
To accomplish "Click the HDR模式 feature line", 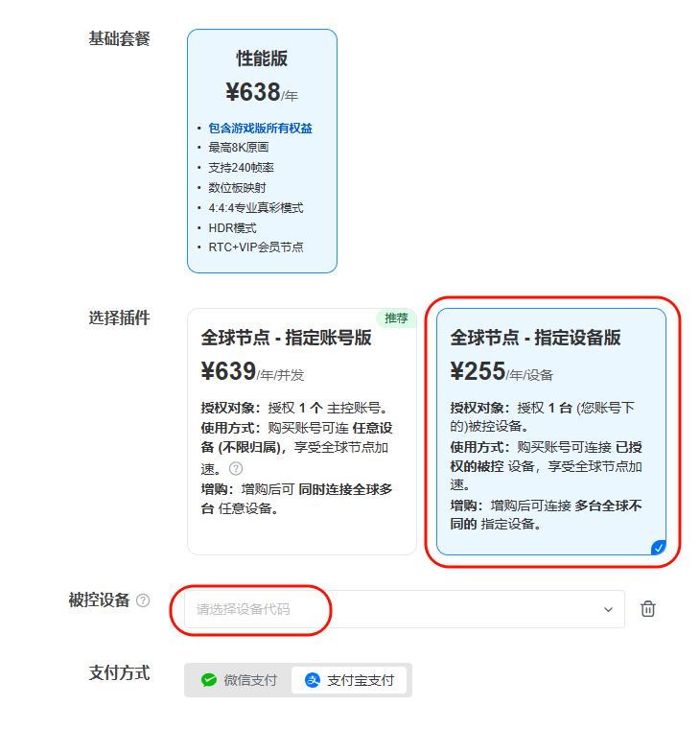I will tap(232, 228).
